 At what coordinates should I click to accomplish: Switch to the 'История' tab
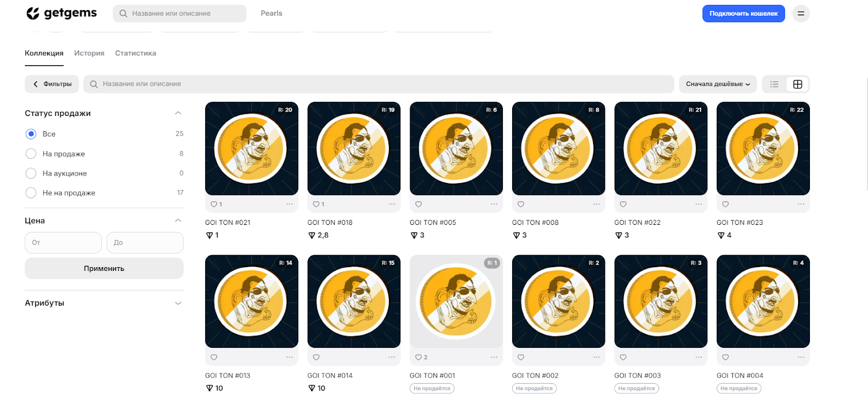click(89, 53)
